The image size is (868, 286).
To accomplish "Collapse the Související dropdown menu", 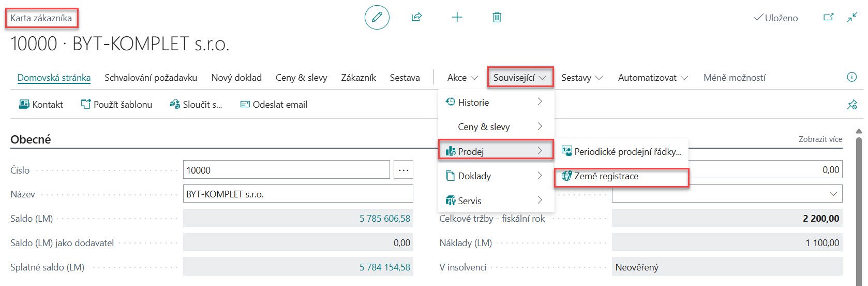I will (x=520, y=78).
